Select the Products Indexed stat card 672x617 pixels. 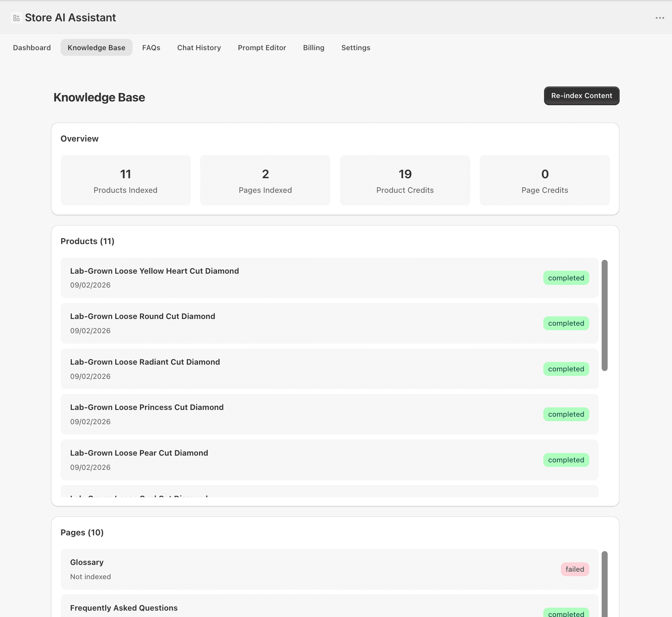tap(125, 180)
